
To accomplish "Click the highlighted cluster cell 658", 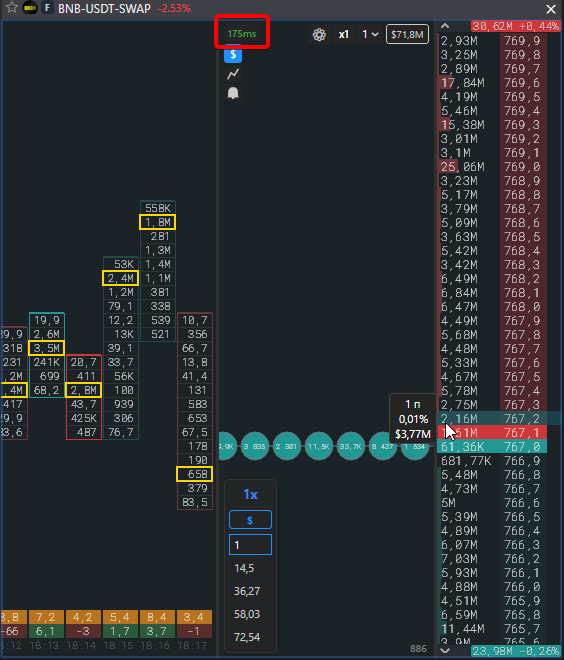I will point(194,474).
